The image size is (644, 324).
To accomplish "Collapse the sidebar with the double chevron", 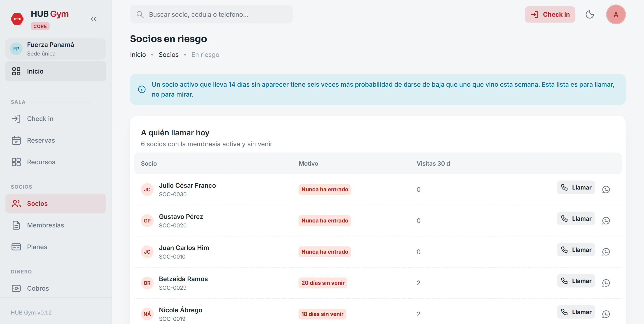I will [x=93, y=19].
